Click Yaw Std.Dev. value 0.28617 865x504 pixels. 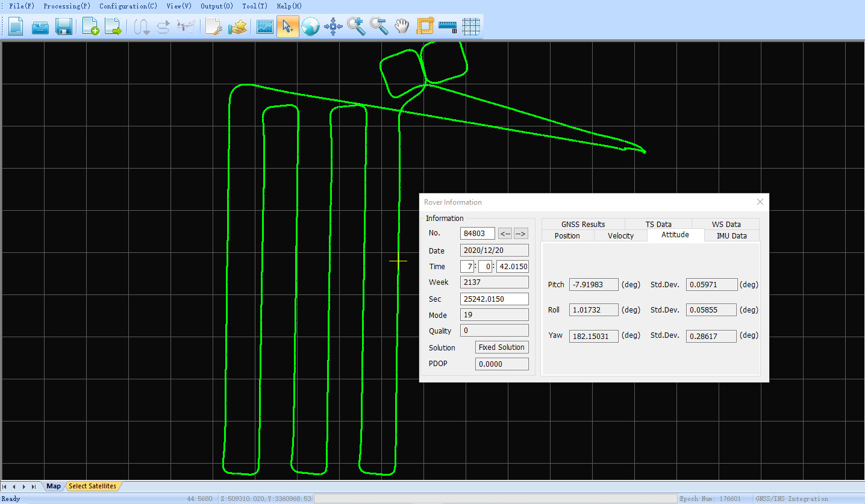tap(711, 336)
